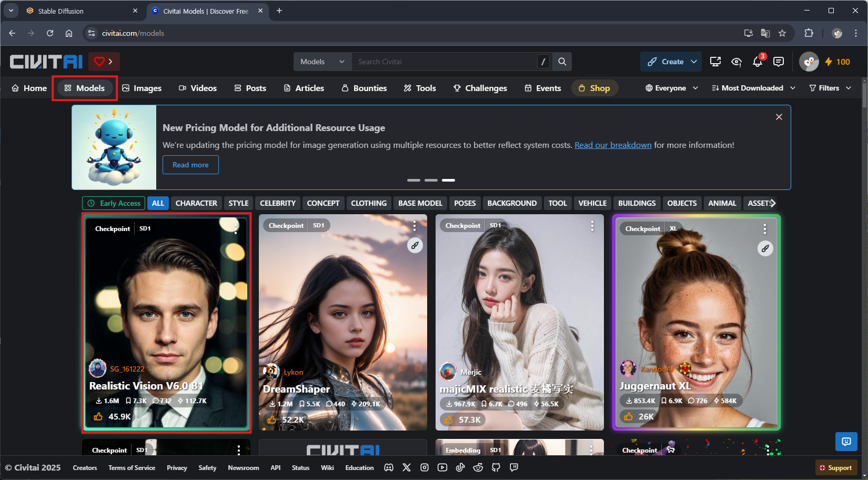Select the second banner carousel indicator
The height and width of the screenshot is (480, 868).
[x=431, y=180]
